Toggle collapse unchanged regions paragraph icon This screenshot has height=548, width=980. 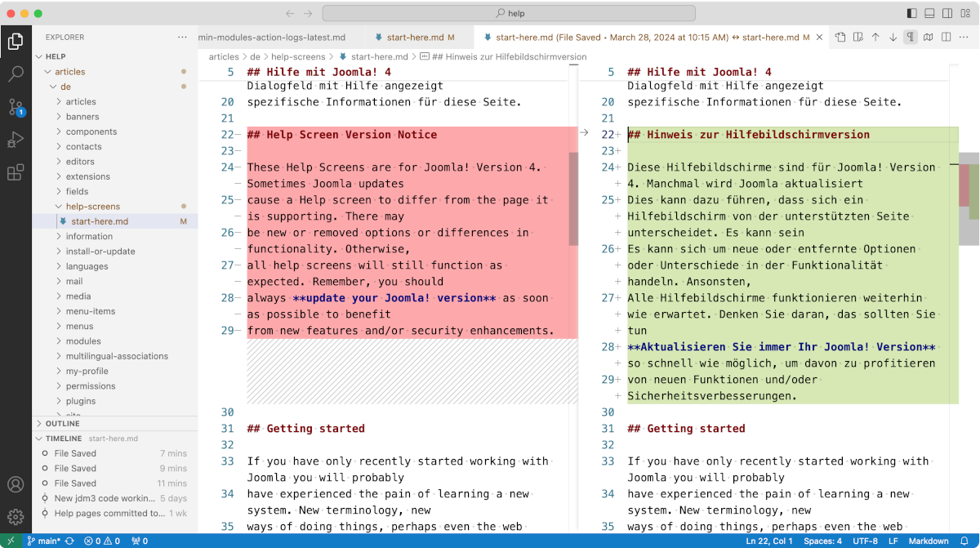(x=911, y=37)
